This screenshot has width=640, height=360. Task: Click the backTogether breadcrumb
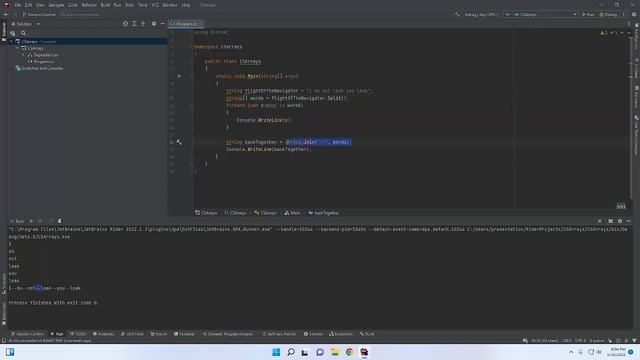click(x=323, y=213)
